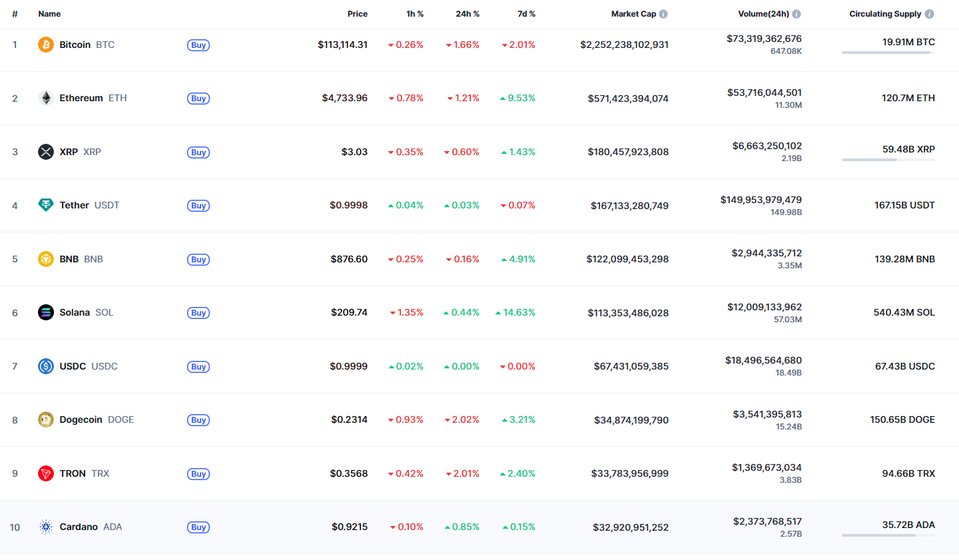Select the Buy button for Dogecoin

[198, 420]
